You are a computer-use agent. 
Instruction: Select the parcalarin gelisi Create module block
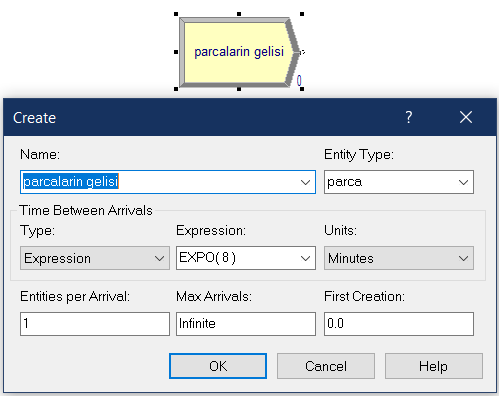click(x=239, y=52)
